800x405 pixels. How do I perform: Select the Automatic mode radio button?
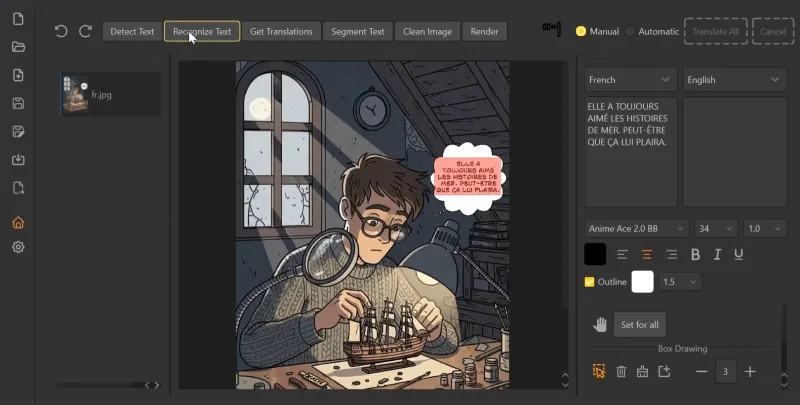tap(630, 31)
